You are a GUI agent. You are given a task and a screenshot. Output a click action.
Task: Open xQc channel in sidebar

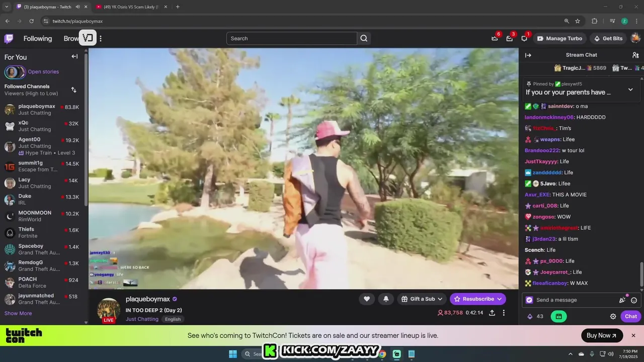tap(42, 126)
